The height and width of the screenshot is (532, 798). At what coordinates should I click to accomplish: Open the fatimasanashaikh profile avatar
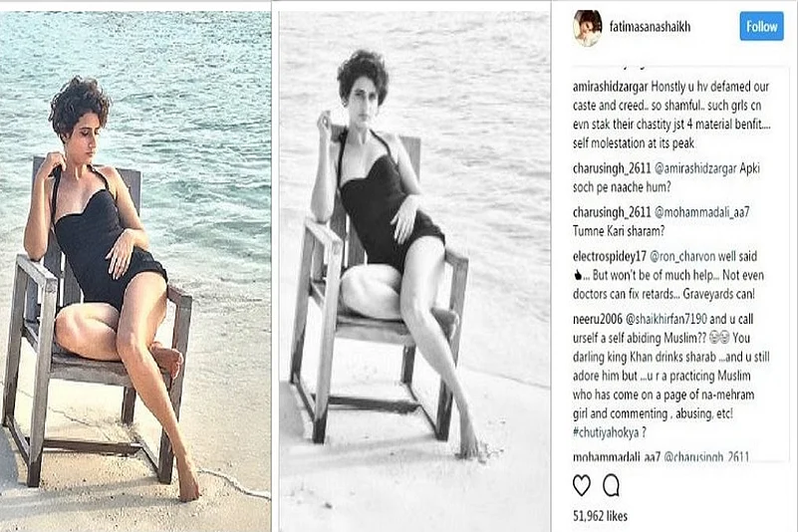588,28
